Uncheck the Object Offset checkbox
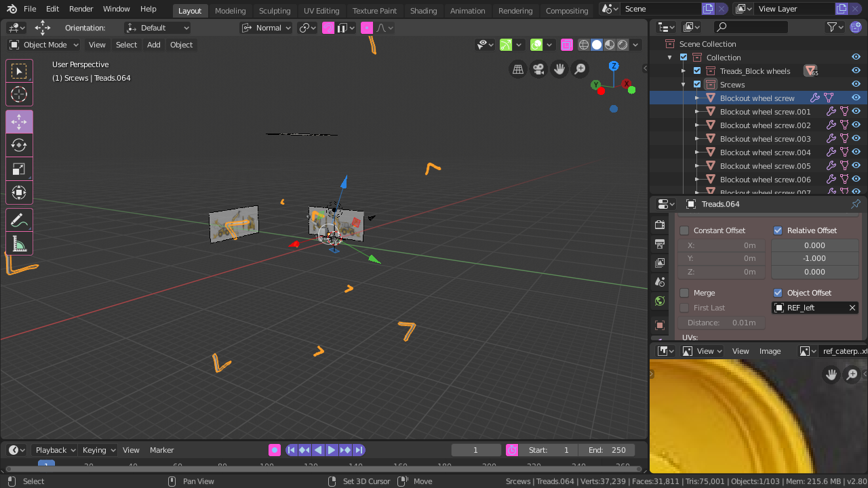868x488 pixels. [x=778, y=293]
